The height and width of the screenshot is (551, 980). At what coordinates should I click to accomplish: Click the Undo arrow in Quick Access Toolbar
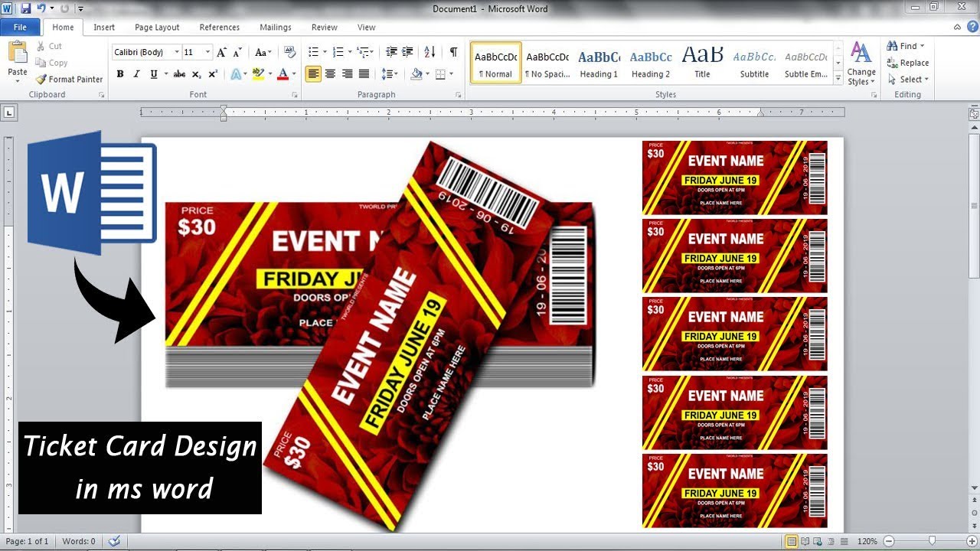(41, 8)
